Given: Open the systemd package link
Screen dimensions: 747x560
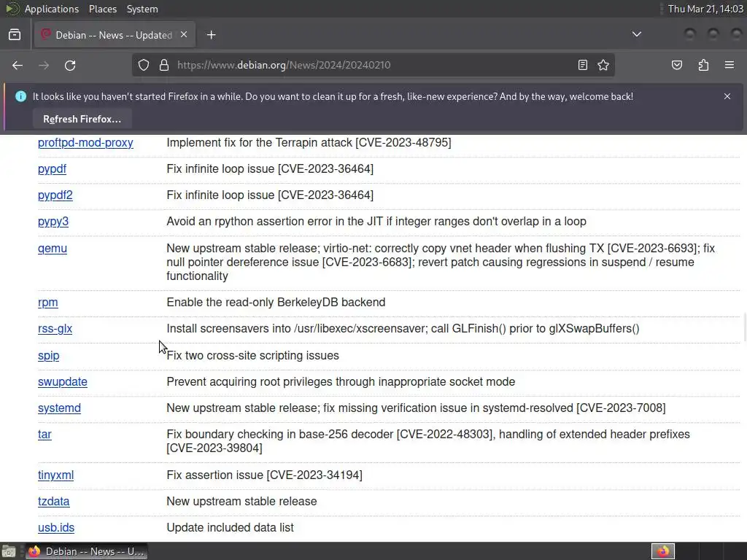Looking at the screenshot, I should (x=59, y=408).
